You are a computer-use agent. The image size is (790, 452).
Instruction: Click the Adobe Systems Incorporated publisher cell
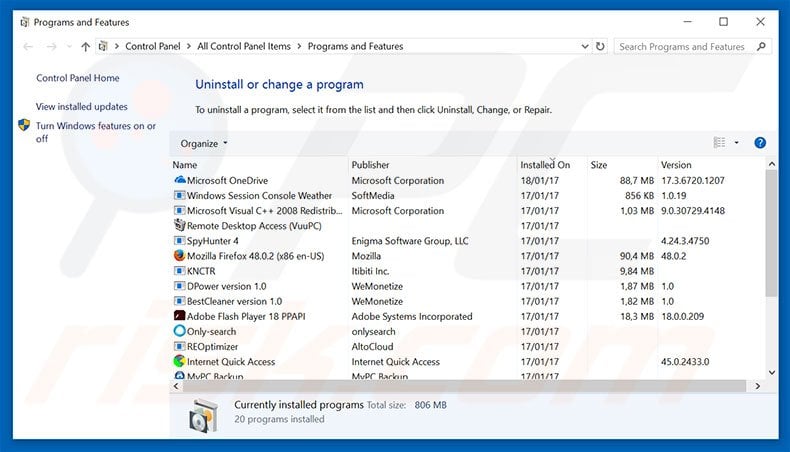pyautogui.click(x=412, y=316)
